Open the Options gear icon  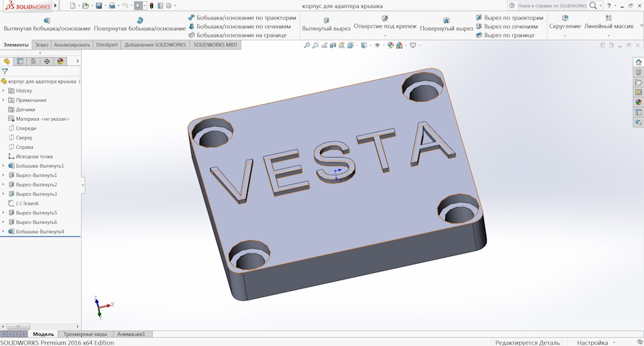tap(169, 6)
